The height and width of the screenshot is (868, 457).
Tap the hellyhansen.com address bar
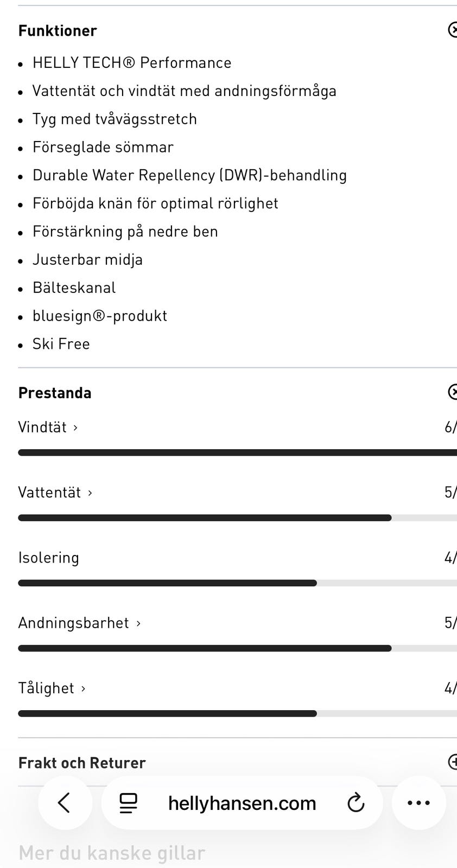(242, 803)
